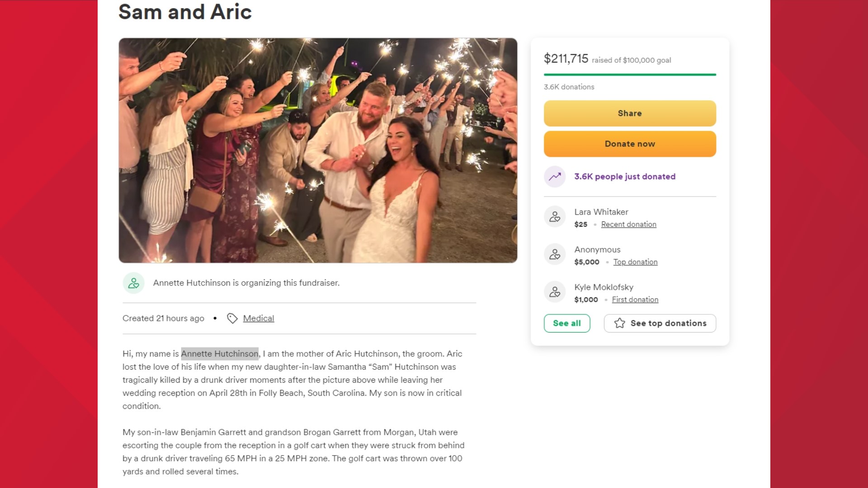Click the Anonymous donor avatar icon
Viewport: 868px width, 488px height.
[x=554, y=254]
